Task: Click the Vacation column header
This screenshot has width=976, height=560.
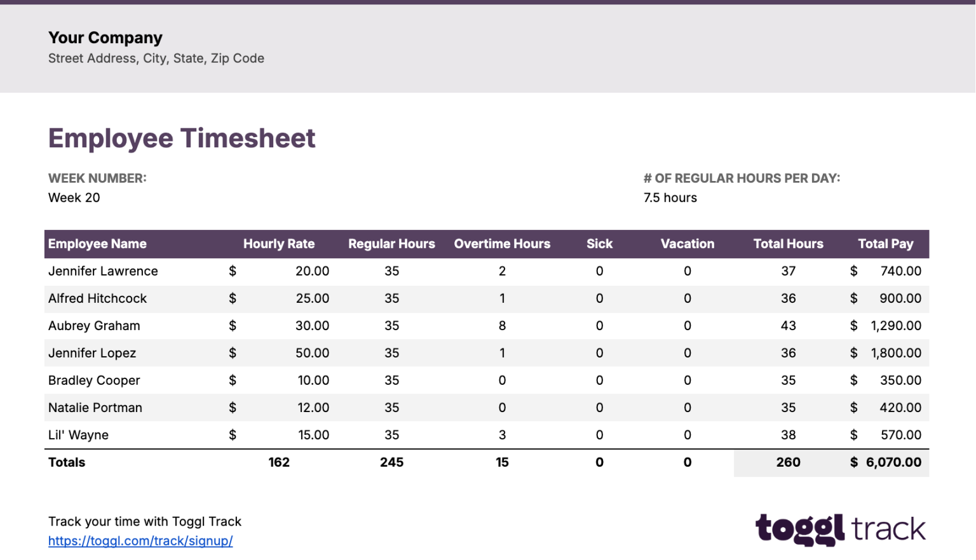Action: pos(688,244)
